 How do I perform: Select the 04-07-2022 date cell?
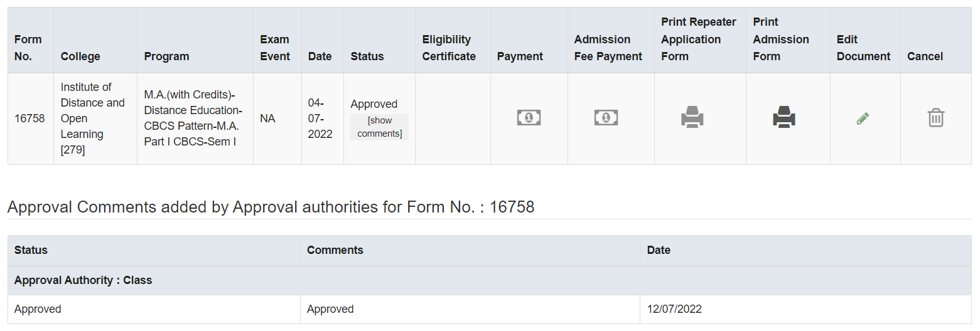(320, 118)
